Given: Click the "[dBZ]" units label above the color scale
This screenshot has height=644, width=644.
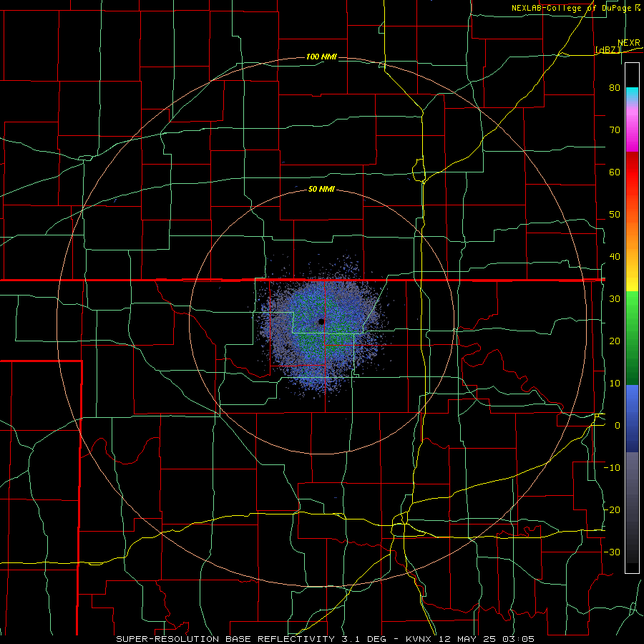Looking at the screenshot, I should pyautogui.click(x=608, y=49).
